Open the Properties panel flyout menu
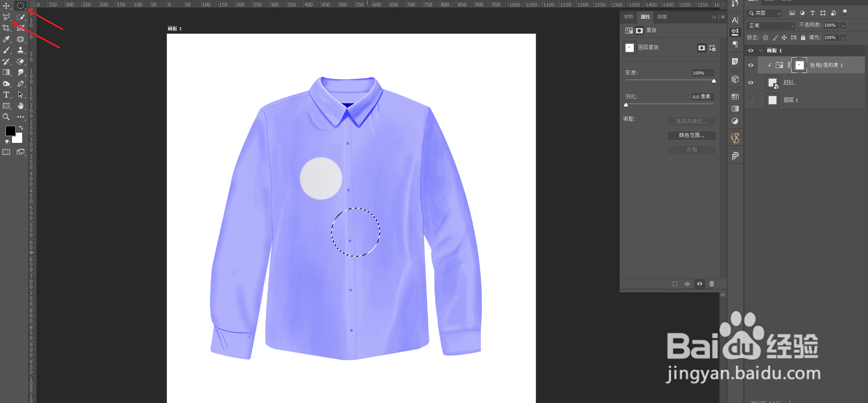The height and width of the screenshot is (403, 868). click(x=723, y=17)
